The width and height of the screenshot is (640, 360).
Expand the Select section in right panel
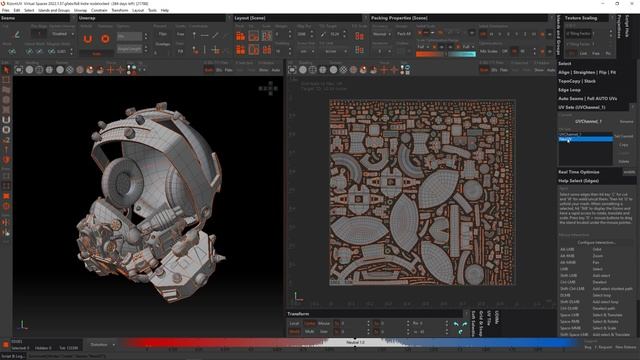click(x=565, y=64)
